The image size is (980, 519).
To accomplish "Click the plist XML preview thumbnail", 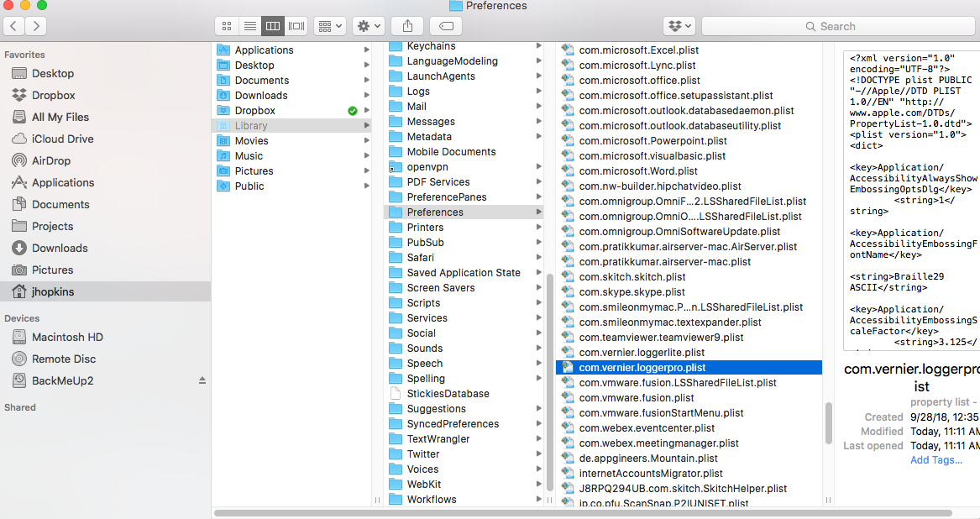I will point(911,201).
